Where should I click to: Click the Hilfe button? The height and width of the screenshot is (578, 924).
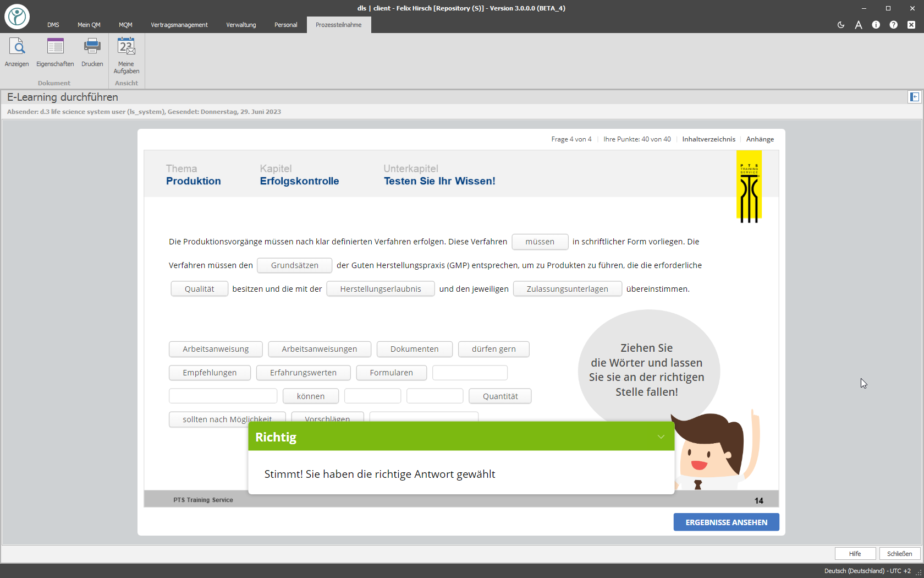pos(855,553)
